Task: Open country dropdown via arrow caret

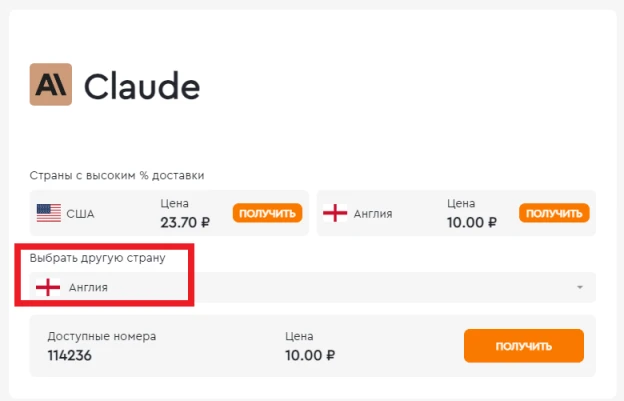Action: coord(580,287)
